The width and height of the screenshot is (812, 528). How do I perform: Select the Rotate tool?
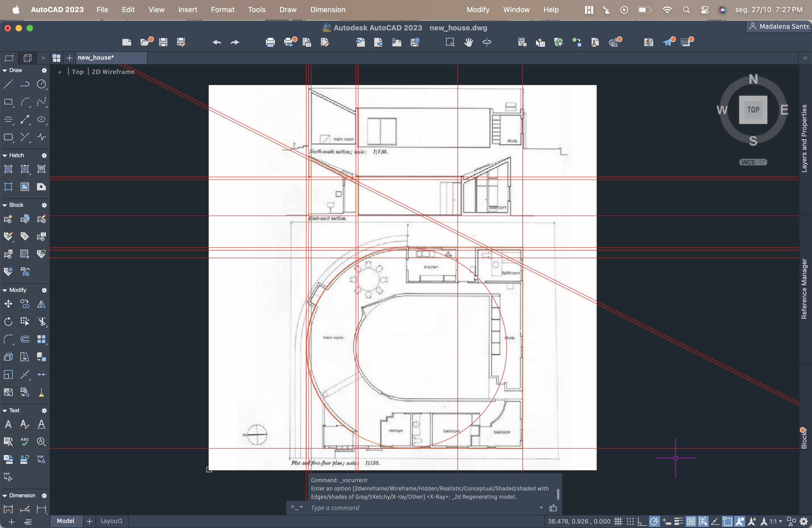click(8, 321)
